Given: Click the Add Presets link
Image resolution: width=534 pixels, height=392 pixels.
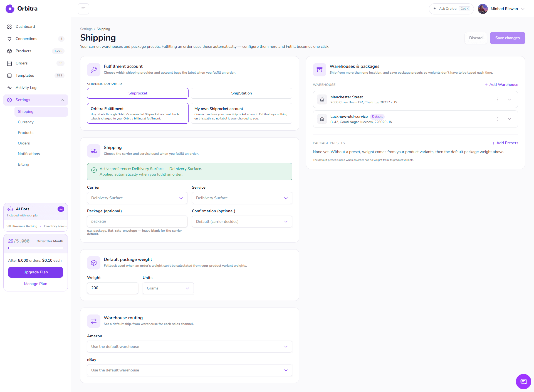Looking at the screenshot, I should tap(505, 143).
